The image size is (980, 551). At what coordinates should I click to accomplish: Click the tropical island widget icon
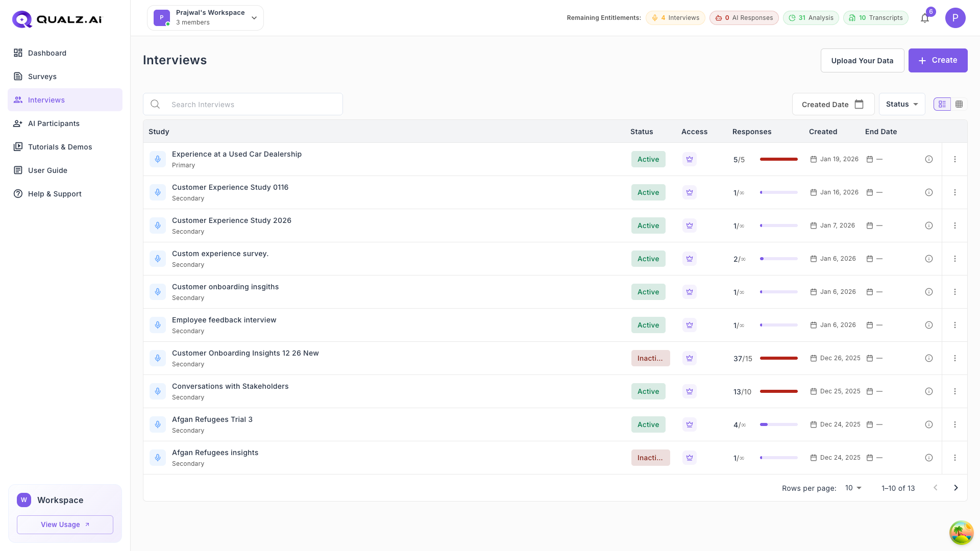click(x=961, y=532)
